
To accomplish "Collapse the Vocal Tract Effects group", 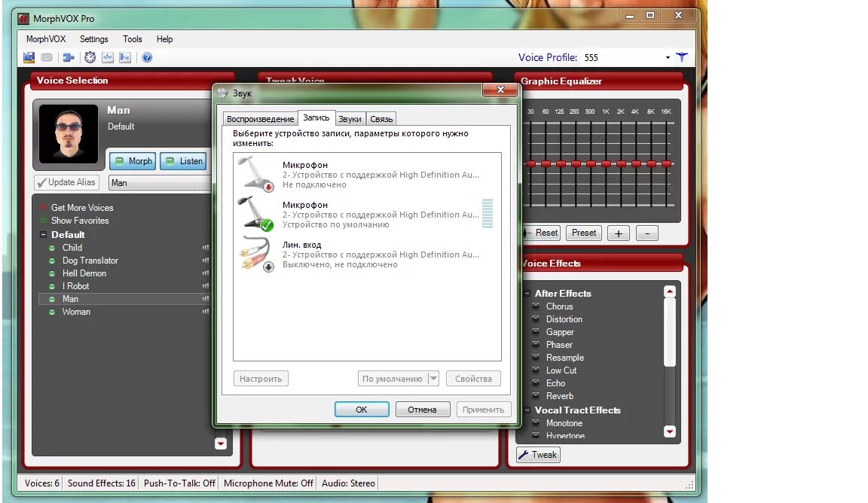I will pos(527,410).
